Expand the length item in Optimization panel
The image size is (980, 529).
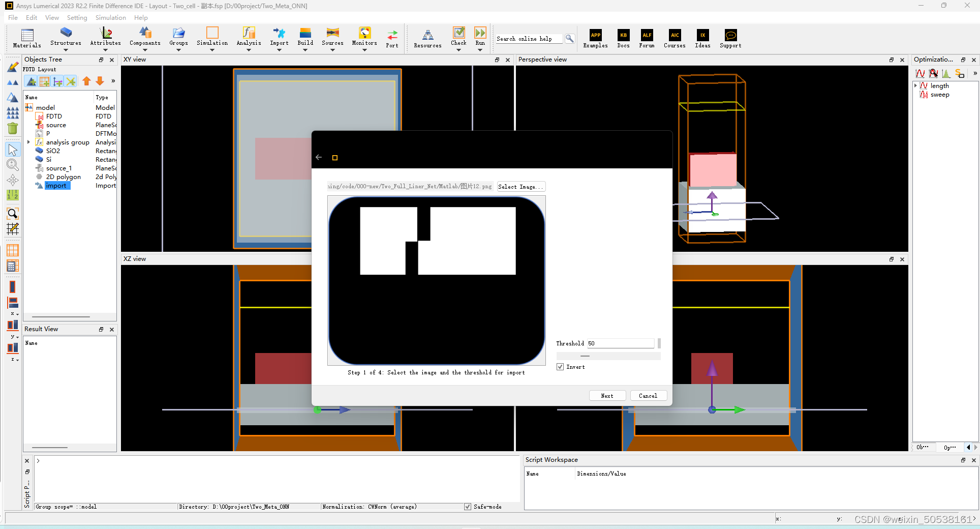point(915,85)
